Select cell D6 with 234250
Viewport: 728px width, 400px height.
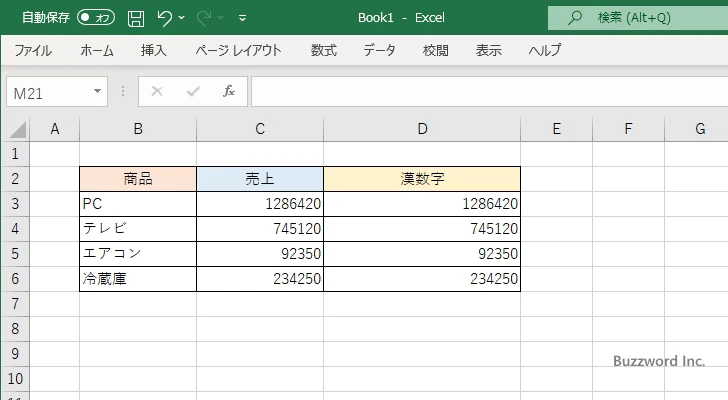[422, 279]
